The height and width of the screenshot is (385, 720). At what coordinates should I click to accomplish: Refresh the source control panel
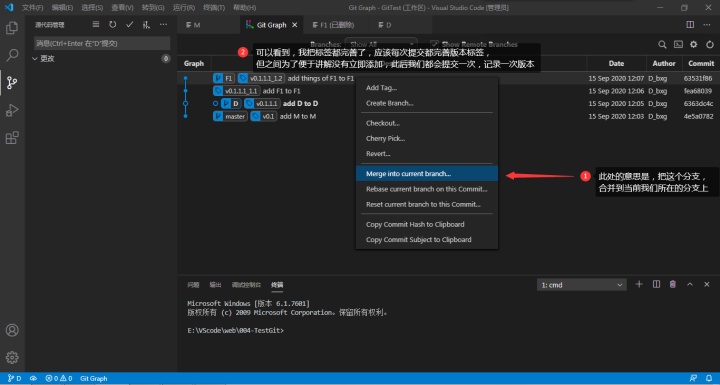[x=112, y=25]
